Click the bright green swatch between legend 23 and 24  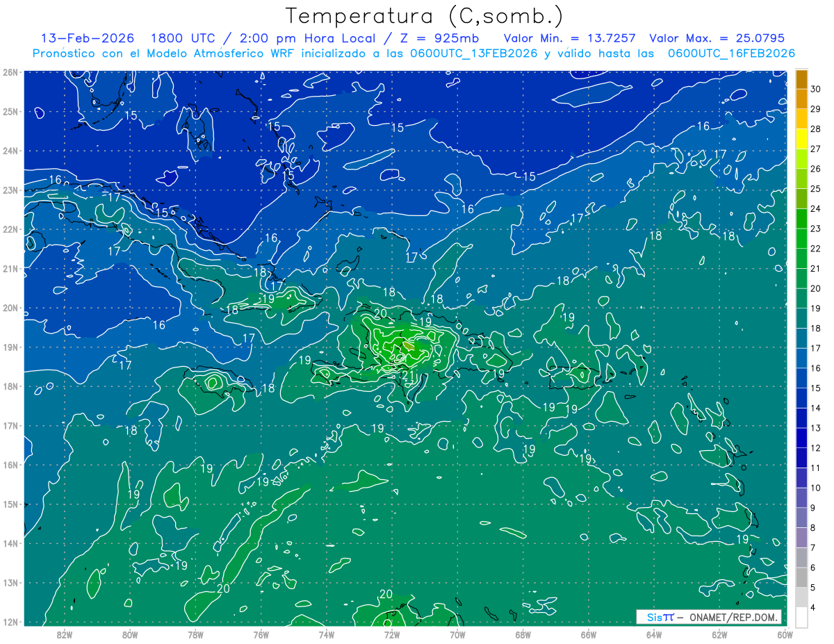pyautogui.click(x=801, y=218)
